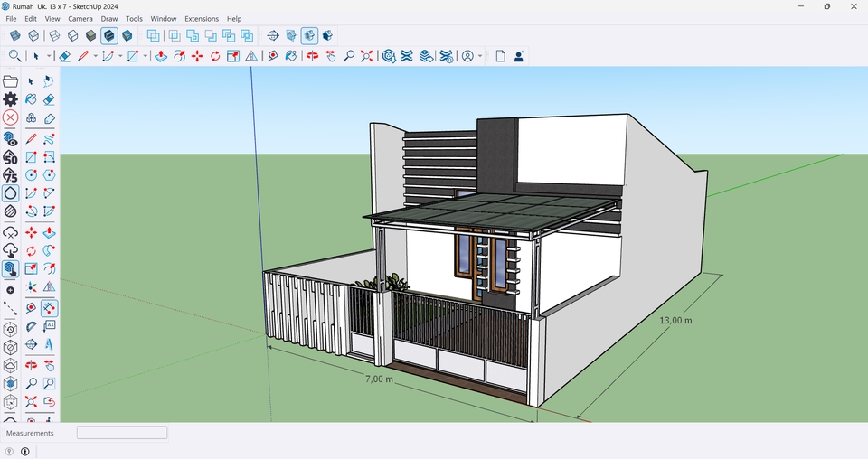
Task: Select the Pie arc tool
Action: (x=49, y=211)
